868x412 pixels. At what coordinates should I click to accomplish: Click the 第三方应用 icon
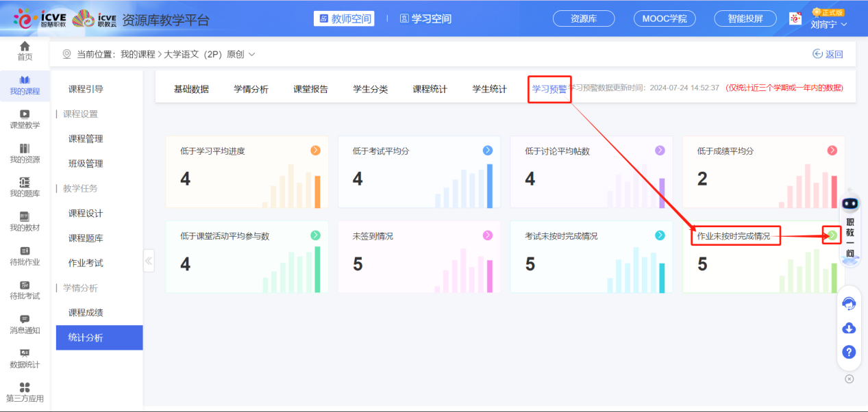click(25, 390)
